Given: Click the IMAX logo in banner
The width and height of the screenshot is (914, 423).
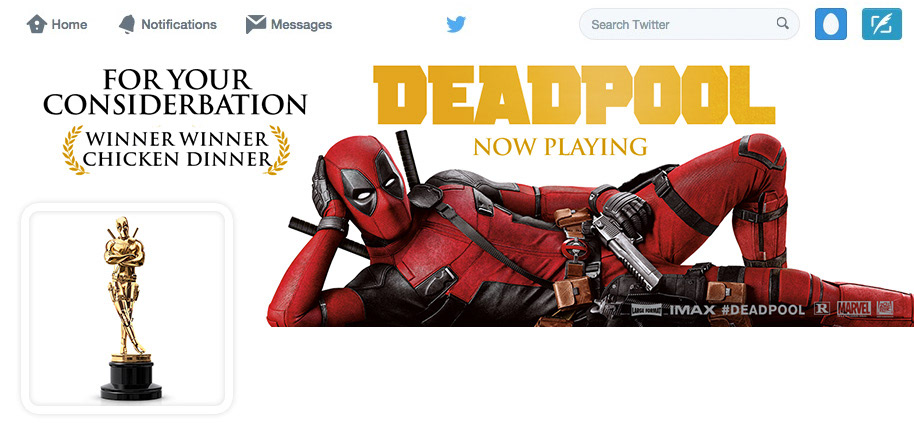Looking at the screenshot, I should tap(692, 309).
